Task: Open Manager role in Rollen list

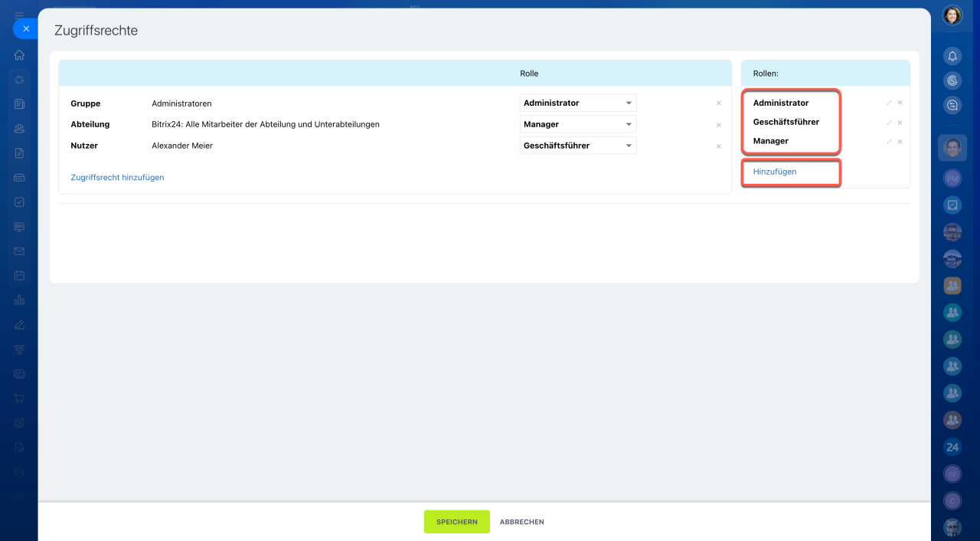Action: pyautogui.click(x=771, y=141)
